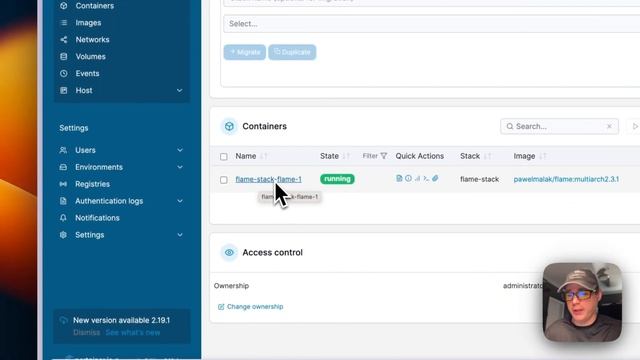
Task: Click the Access control eye icon
Action: click(229, 253)
